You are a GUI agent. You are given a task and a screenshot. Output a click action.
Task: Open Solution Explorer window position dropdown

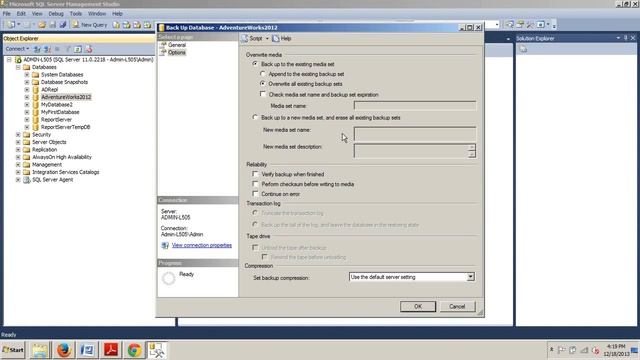[x=618, y=38]
